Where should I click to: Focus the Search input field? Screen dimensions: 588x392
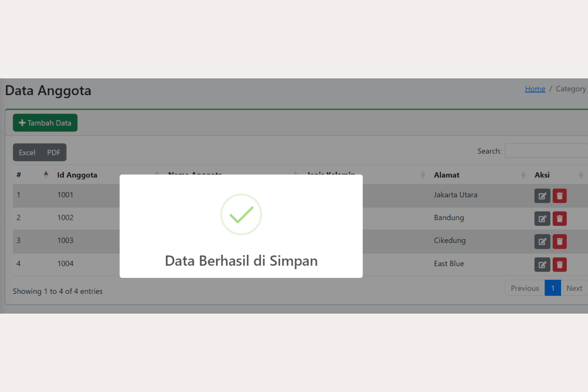click(x=546, y=151)
